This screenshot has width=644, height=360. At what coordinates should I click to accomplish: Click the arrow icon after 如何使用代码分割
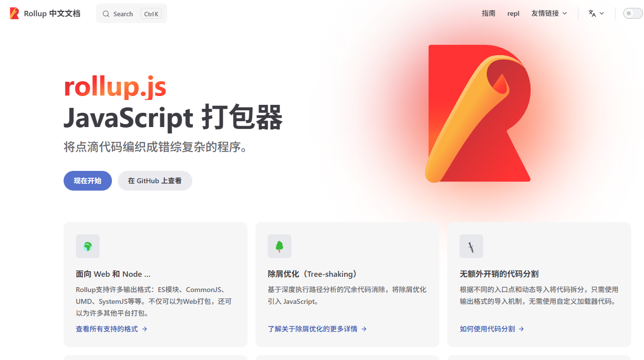(521, 329)
